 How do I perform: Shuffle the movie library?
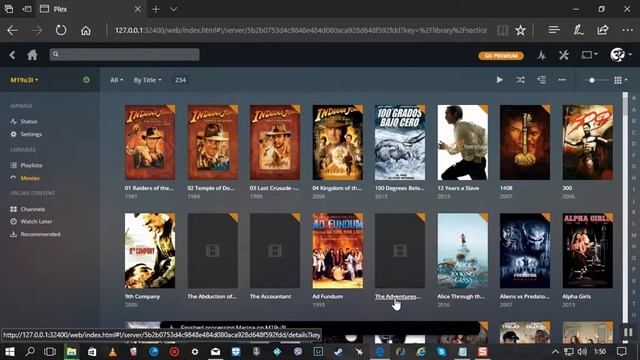tap(520, 80)
